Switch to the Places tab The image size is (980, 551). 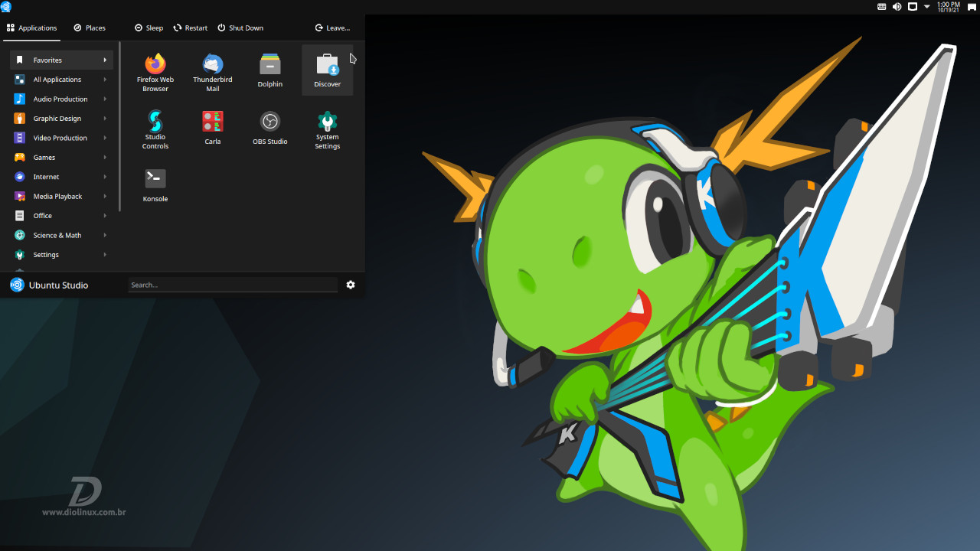coord(90,28)
